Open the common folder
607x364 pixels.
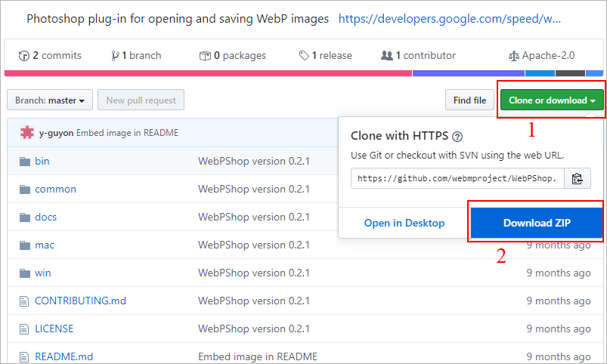55,189
